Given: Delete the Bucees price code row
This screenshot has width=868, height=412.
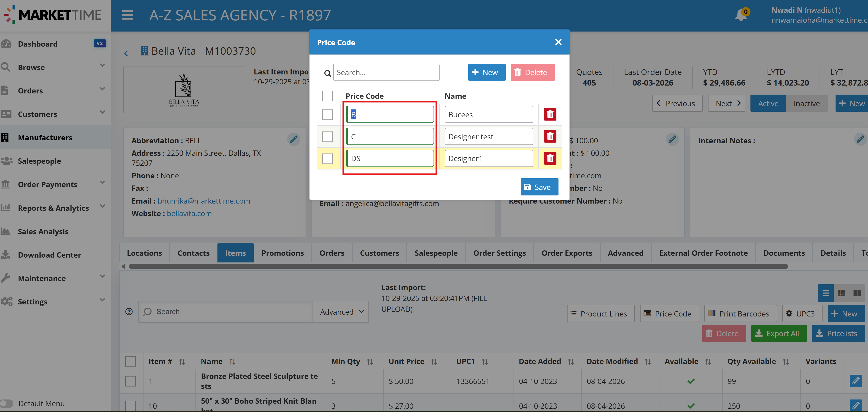Looking at the screenshot, I should click(x=550, y=115).
